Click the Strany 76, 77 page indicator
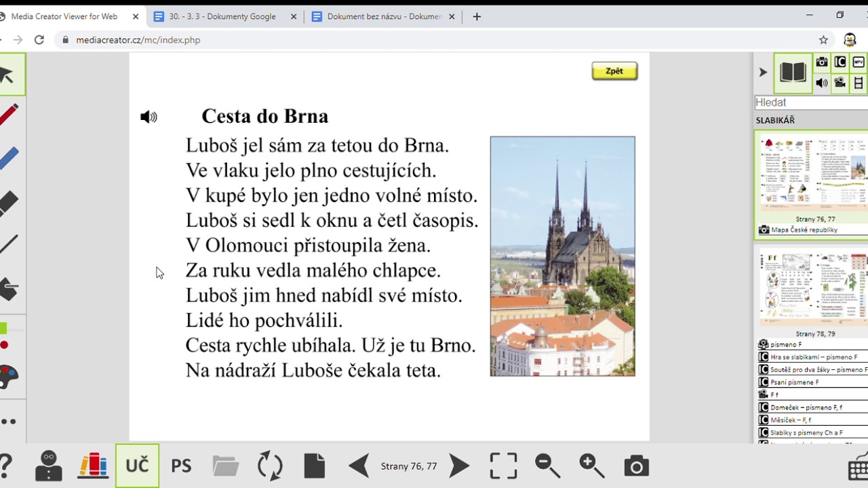The height and width of the screenshot is (488, 868). pyautogui.click(x=409, y=466)
